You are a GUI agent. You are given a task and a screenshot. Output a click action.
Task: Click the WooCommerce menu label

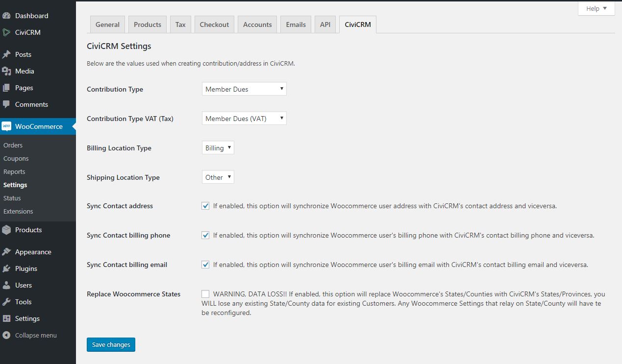[x=39, y=126]
